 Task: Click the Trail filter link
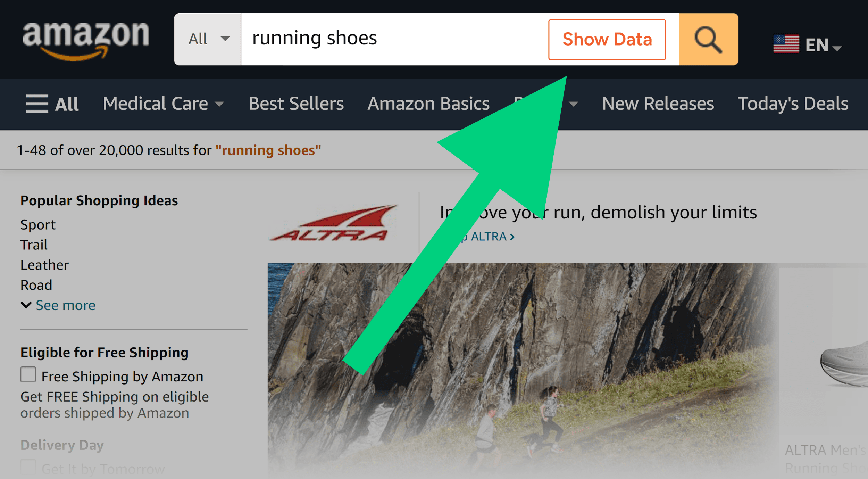tap(34, 245)
